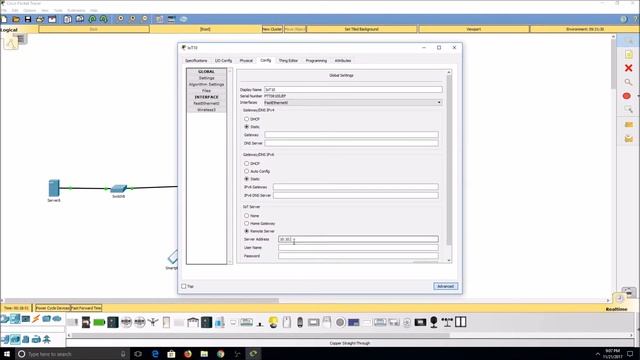Click the New file icon in toolbar
The height and width of the screenshot is (360, 640).
4,19
